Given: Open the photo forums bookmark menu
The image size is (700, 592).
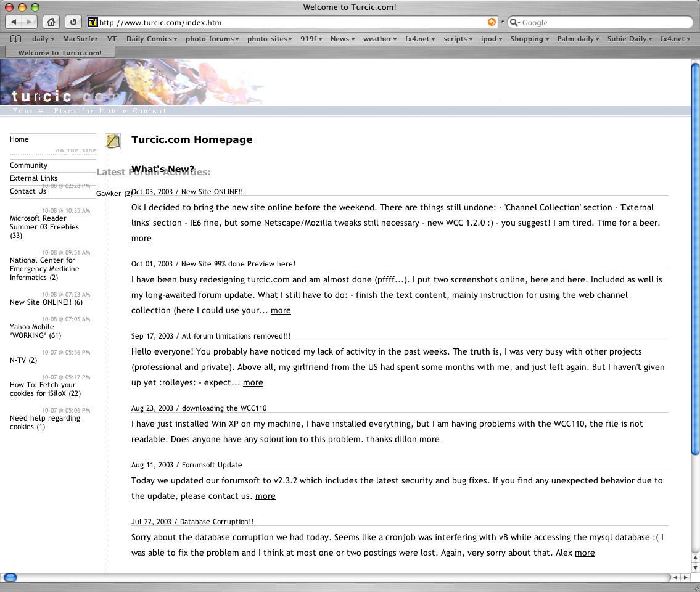Looking at the screenshot, I should (x=212, y=39).
